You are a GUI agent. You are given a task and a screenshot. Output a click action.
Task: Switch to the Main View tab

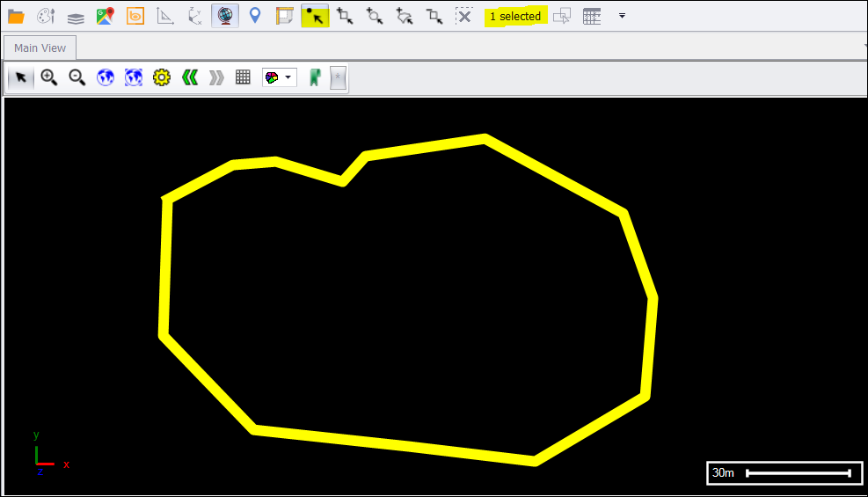click(40, 48)
